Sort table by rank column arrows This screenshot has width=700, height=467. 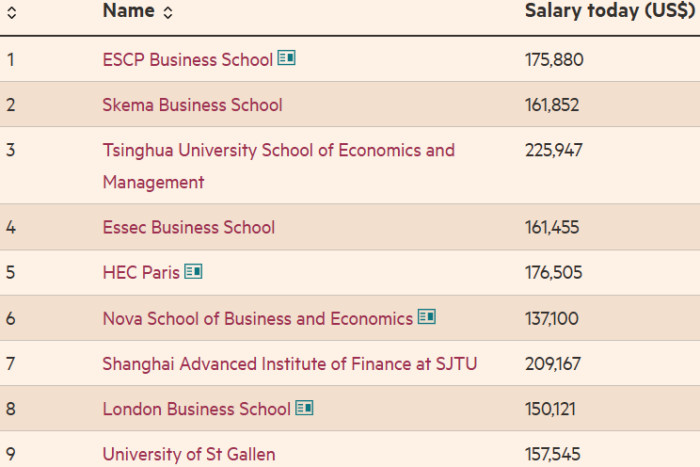click(12, 13)
